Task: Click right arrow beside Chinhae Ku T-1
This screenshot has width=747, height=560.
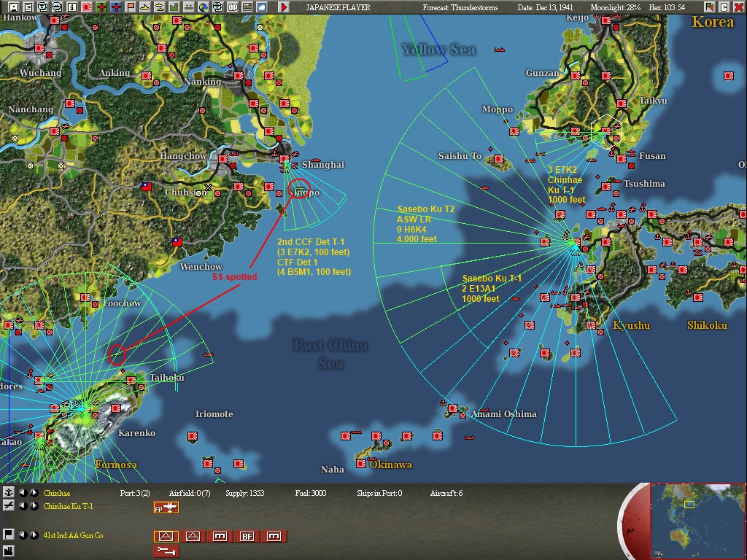Action: tap(34, 506)
